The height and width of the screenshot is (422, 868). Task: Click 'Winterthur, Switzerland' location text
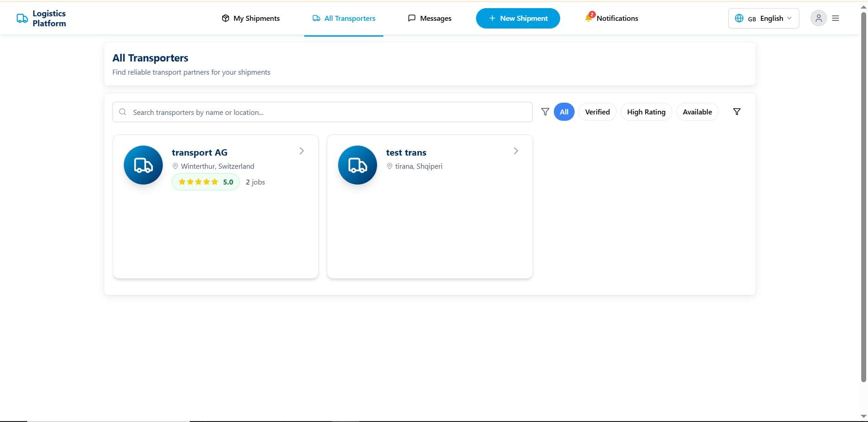(217, 166)
